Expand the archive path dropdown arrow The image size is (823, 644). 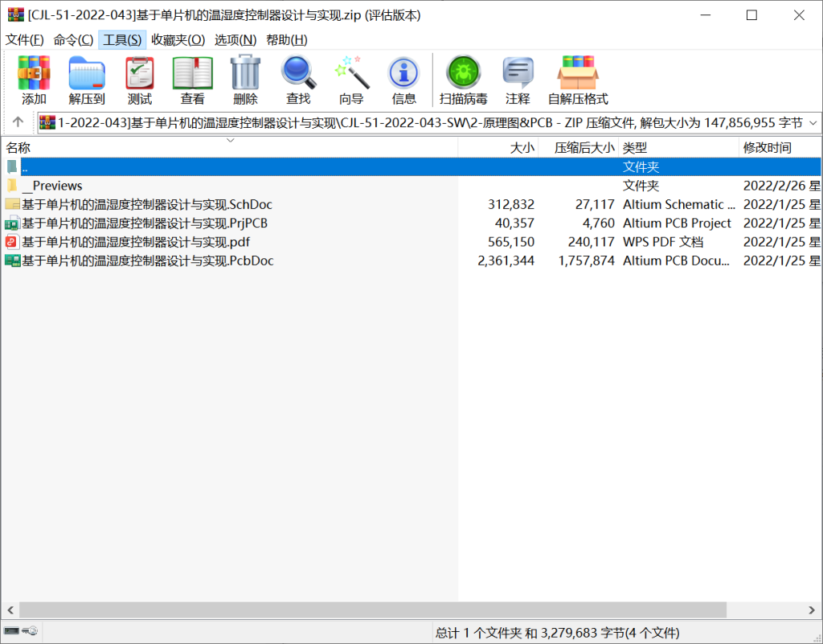pos(812,123)
